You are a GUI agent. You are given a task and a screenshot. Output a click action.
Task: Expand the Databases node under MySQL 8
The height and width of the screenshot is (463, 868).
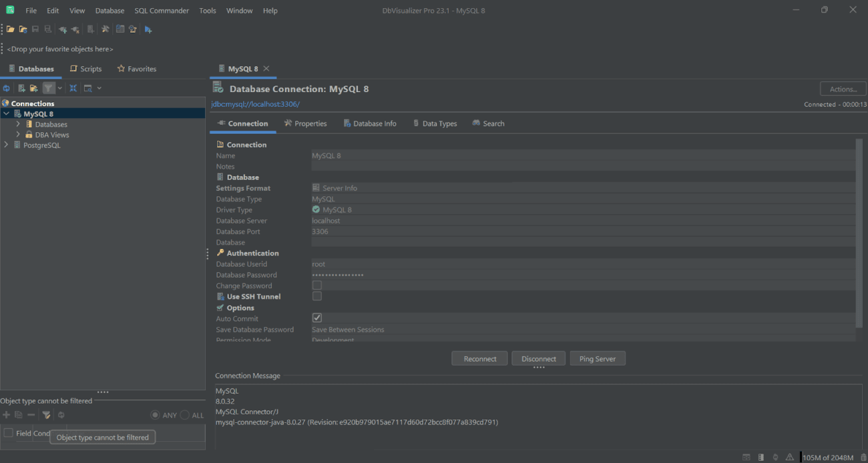point(18,124)
